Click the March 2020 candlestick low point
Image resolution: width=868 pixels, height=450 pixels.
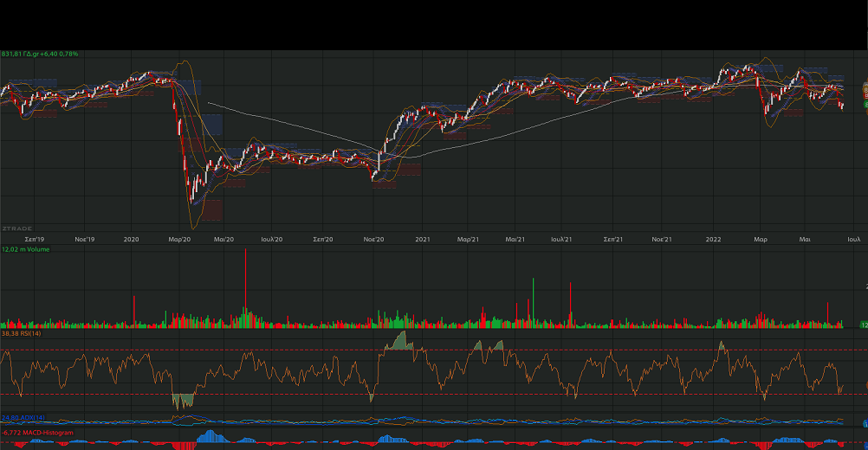[x=191, y=202]
